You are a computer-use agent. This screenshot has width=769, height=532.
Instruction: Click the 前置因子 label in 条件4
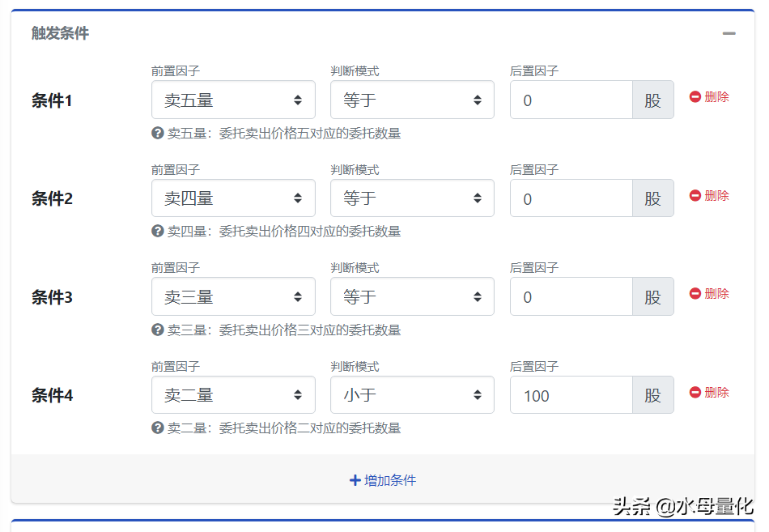pos(176,367)
